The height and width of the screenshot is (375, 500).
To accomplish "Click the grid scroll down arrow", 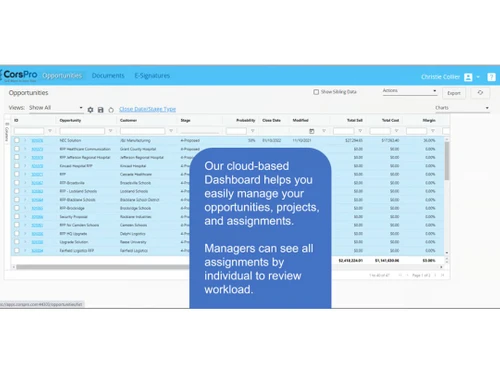I will pyautogui.click(x=447, y=253).
